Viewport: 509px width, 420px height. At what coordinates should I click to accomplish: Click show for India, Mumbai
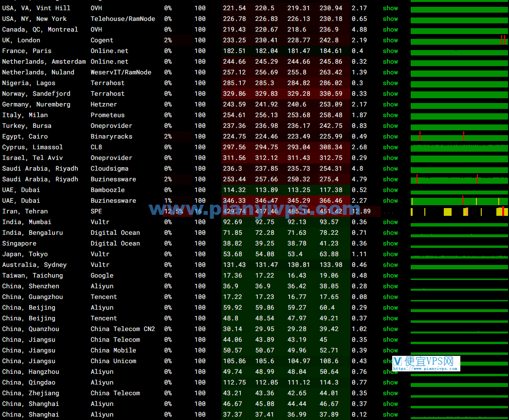coord(390,222)
